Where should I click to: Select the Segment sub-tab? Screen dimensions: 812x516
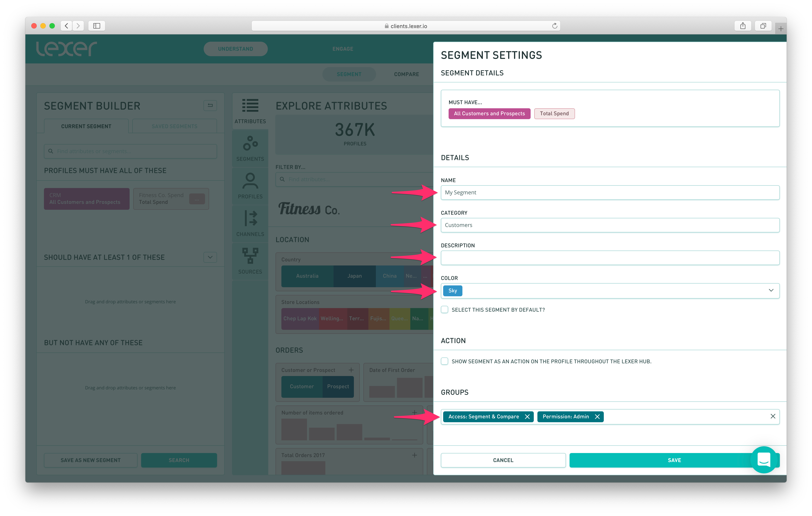[x=349, y=74]
